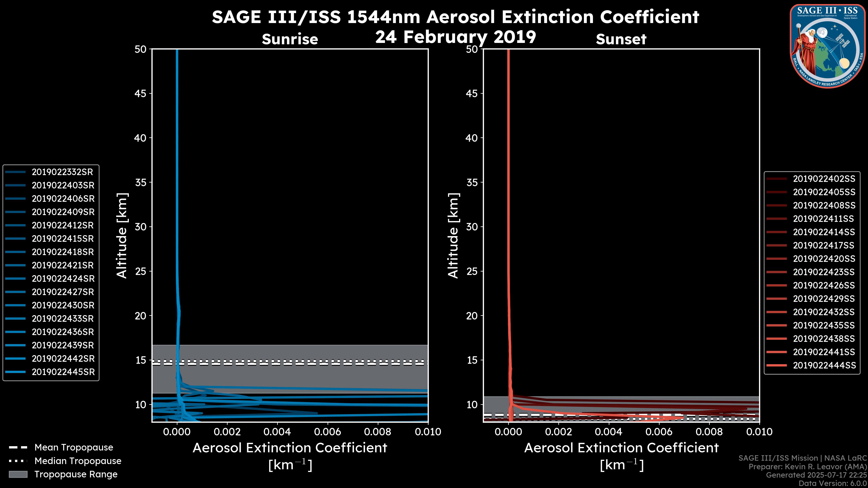Click the Sunrise plot Altitude axis label
The image size is (868, 488).
[122, 235]
